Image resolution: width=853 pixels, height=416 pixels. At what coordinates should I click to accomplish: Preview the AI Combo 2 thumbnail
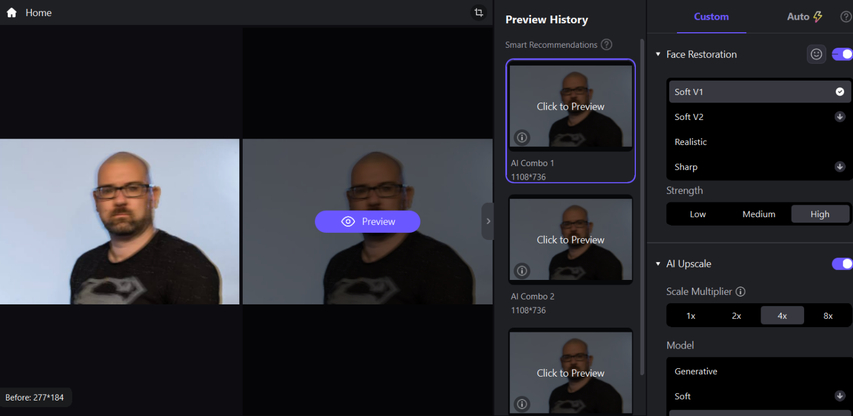tap(570, 239)
